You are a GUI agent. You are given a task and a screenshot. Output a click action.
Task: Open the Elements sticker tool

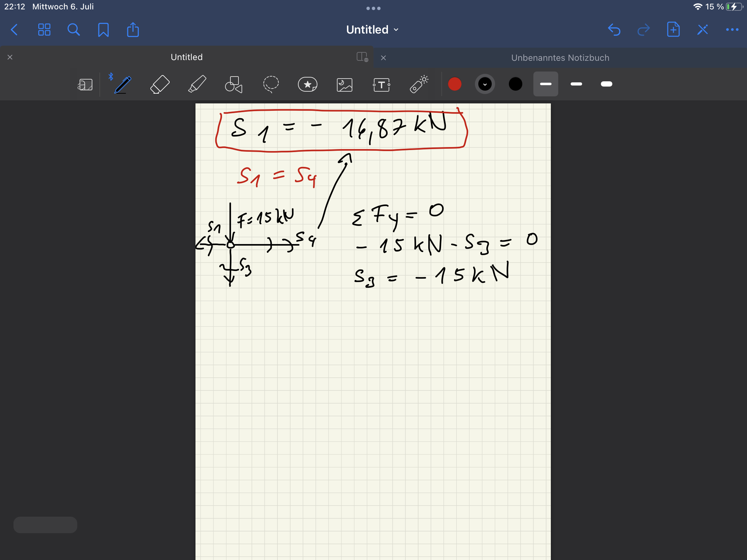tap(308, 84)
